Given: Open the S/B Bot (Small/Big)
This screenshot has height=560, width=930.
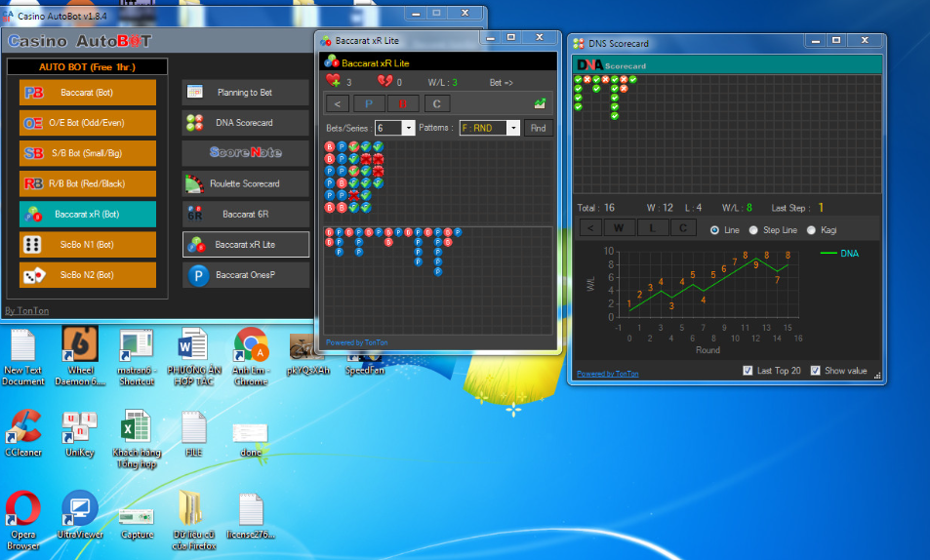Looking at the screenshot, I should [x=87, y=153].
